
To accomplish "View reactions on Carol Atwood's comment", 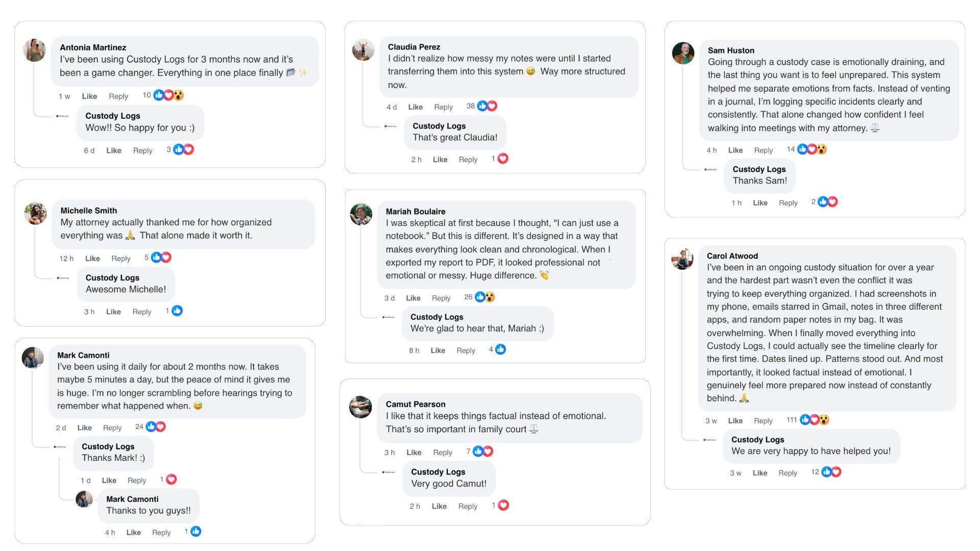I will (x=814, y=420).
